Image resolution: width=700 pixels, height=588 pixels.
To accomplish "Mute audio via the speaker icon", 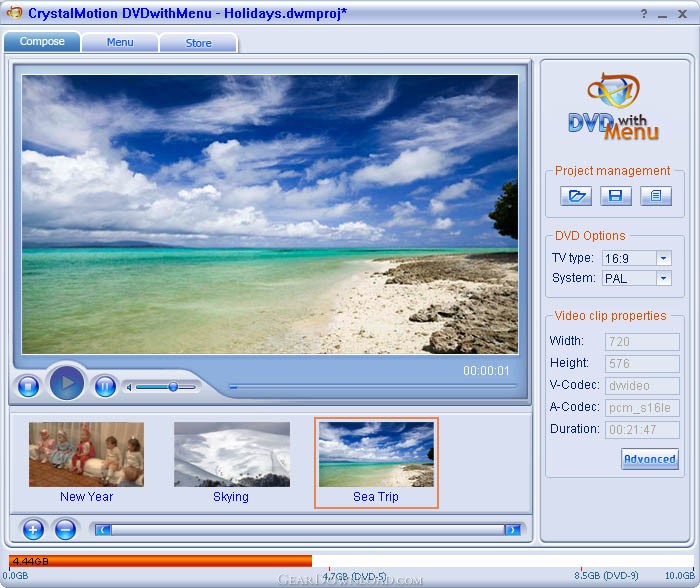I will 129,388.
